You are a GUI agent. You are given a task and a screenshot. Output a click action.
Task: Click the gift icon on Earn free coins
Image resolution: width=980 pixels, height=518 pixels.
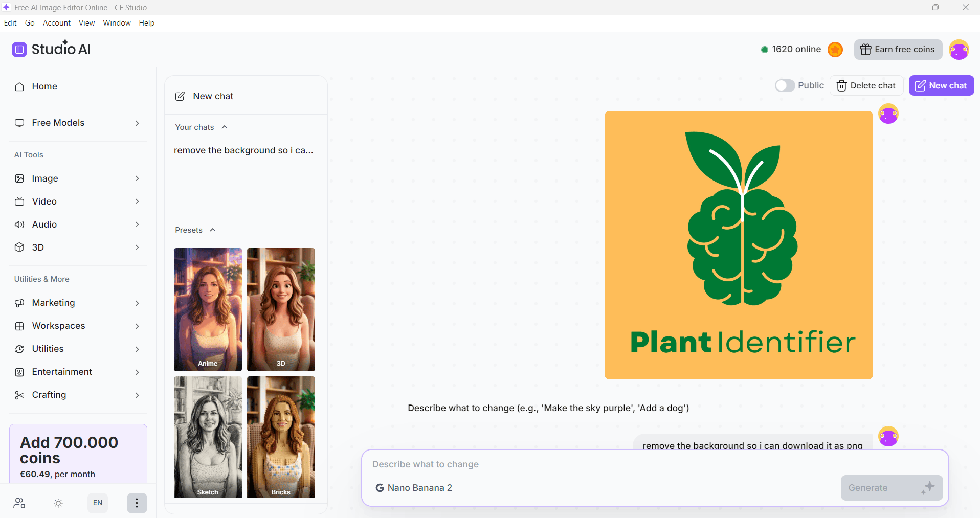tap(865, 50)
